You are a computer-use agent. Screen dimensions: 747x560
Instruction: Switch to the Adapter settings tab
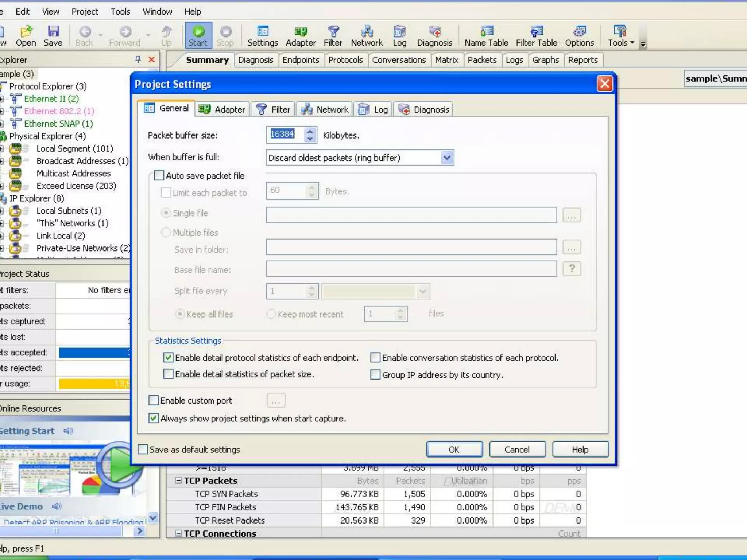(222, 109)
